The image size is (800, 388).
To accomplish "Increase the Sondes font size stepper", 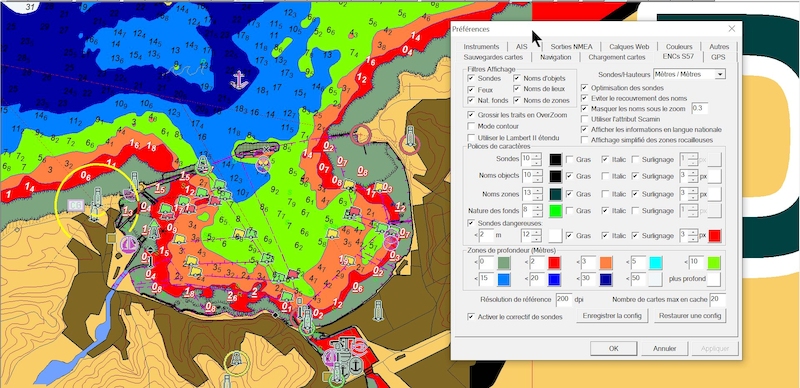I will (536, 157).
